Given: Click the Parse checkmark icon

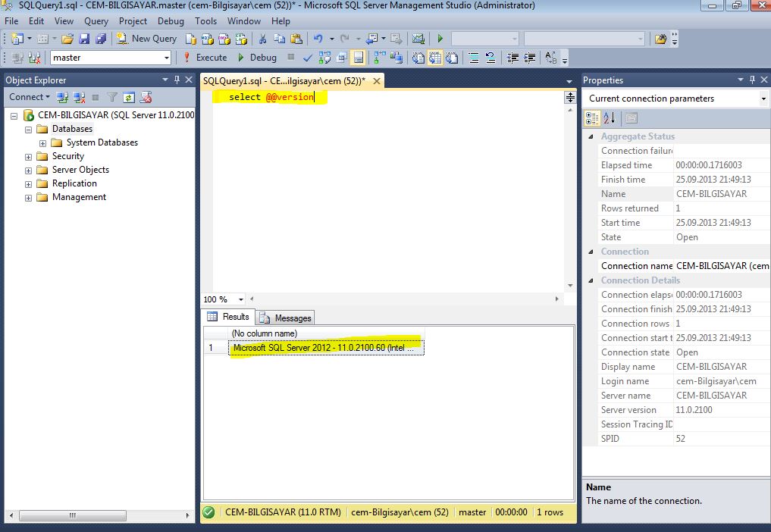Looking at the screenshot, I should 307,58.
